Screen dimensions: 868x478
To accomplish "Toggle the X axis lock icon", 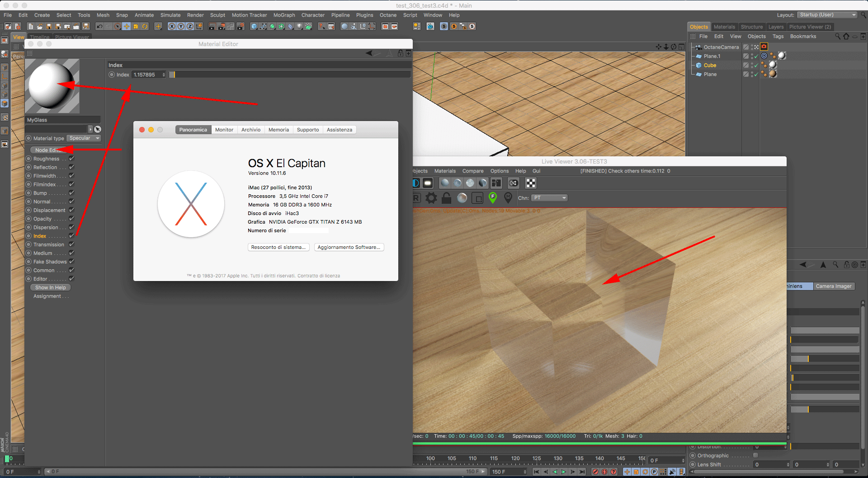I will (x=172, y=27).
